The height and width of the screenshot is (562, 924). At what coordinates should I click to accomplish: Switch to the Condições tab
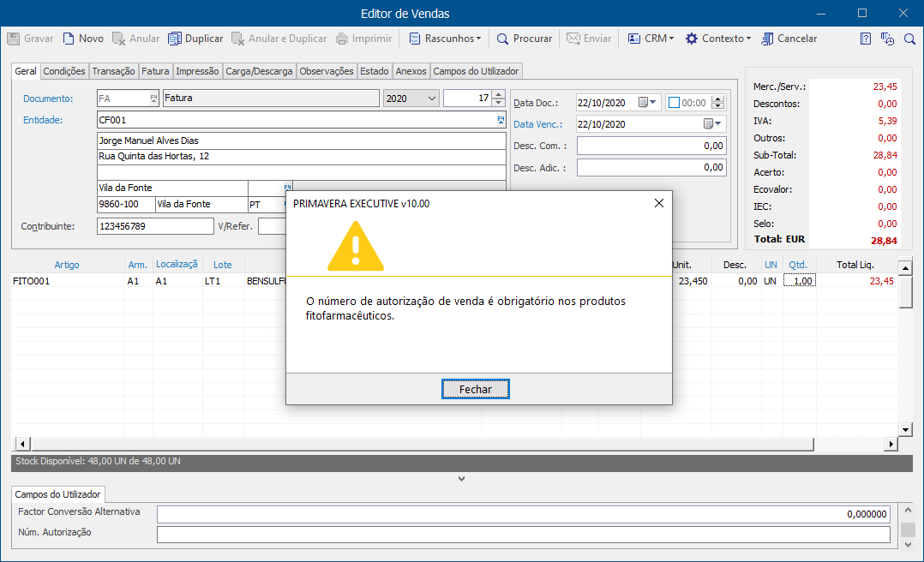[x=64, y=71]
